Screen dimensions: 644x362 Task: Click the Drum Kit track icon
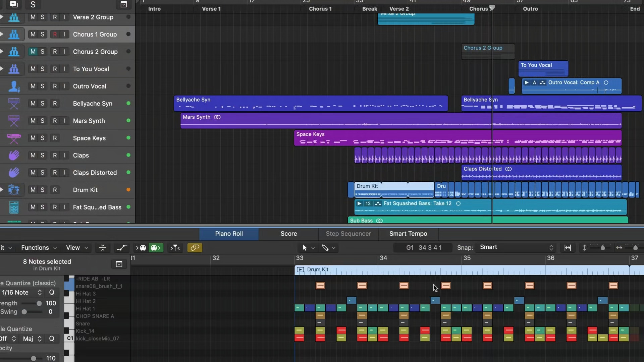point(14,190)
